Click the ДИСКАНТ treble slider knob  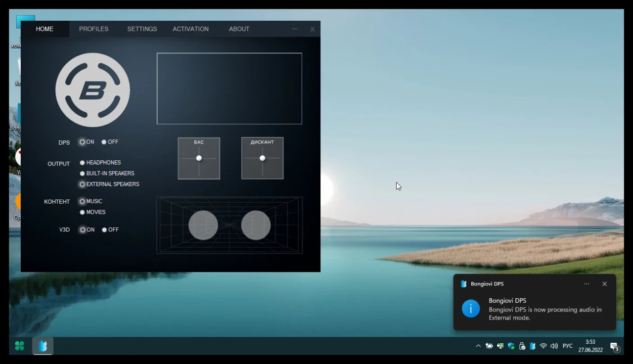[262, 158]
